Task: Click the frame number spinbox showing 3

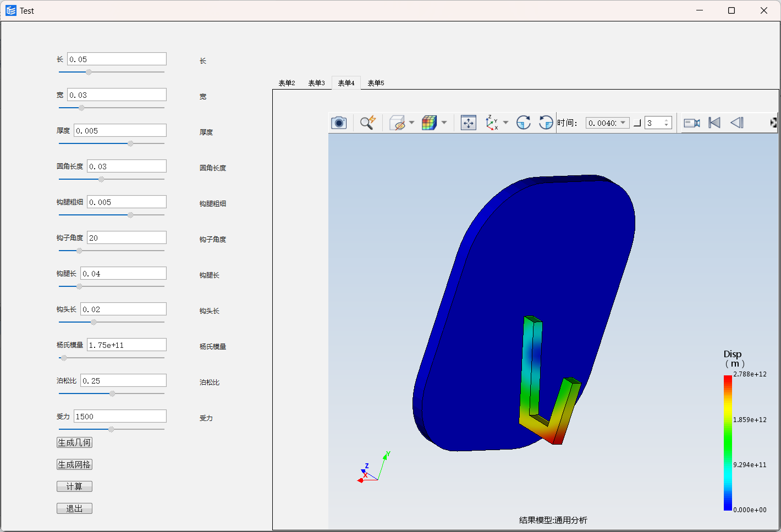Action: pyautogui.click(x=658, y=123)
